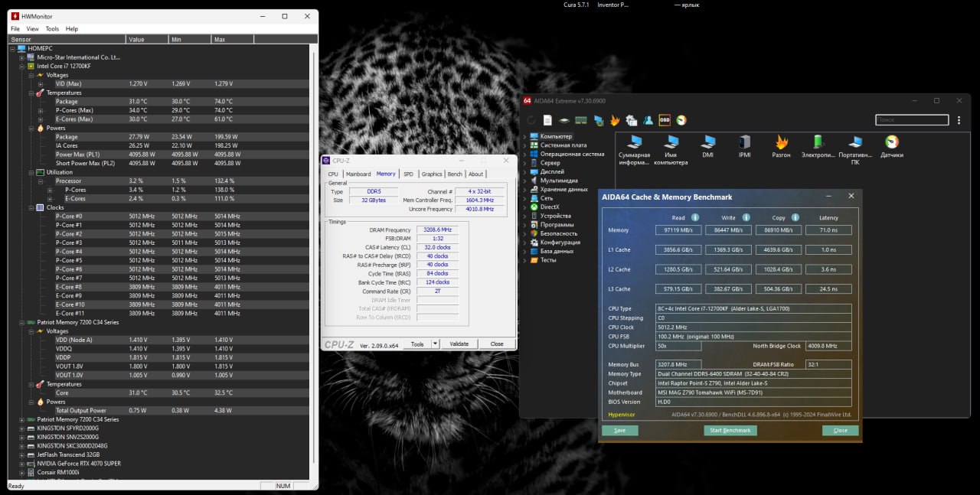Click the flame stability test icon in AIDA64 toolbar

(614, 120)
